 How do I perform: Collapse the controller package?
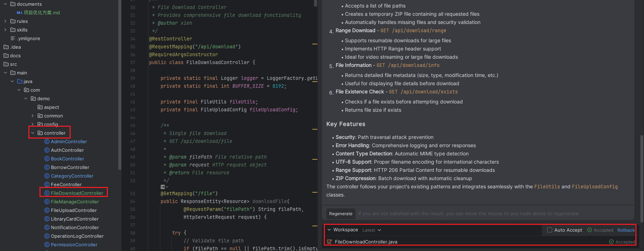pos(33,133)
